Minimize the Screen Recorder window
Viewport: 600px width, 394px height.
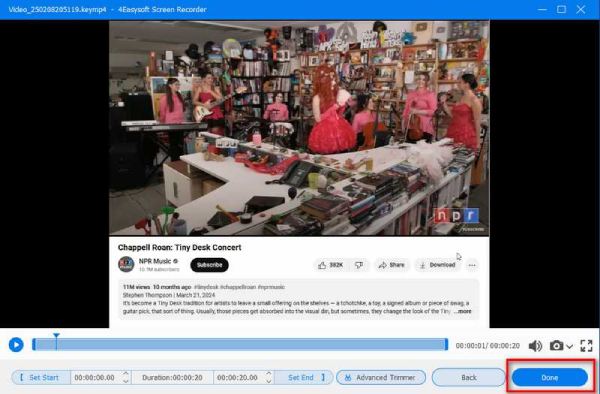pyautogui.click(x=542, y=9)
